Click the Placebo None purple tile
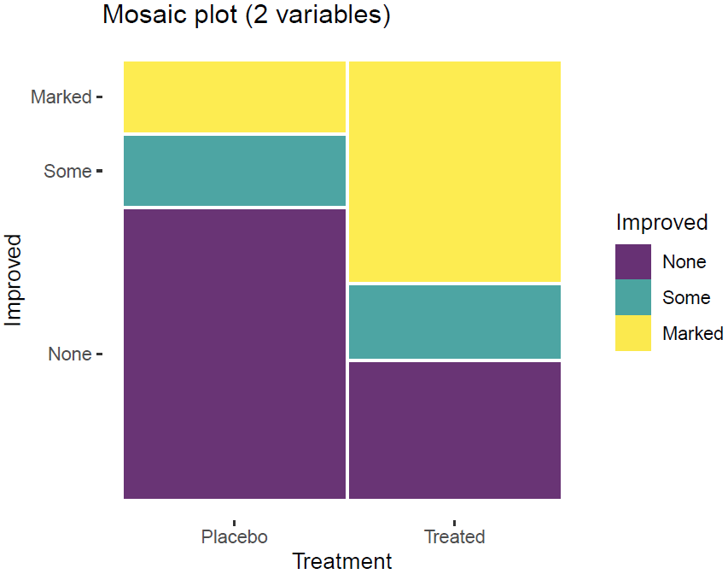This screenshot has height=574, width=728. pos(235,353)
